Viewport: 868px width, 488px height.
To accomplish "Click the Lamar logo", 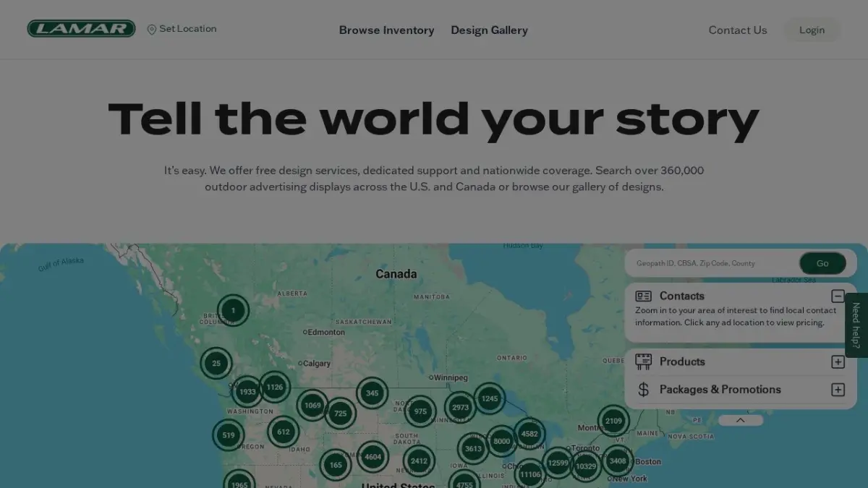I will click(81, 29).
